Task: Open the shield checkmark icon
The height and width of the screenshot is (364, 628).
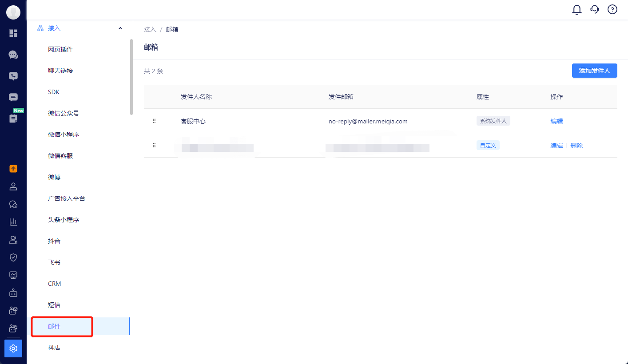Action: 13,257
